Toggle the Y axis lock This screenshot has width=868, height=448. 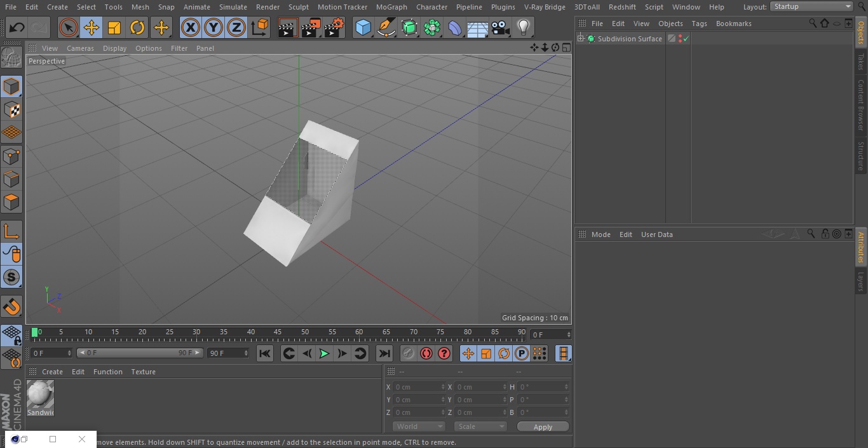[x=214, y=27]
